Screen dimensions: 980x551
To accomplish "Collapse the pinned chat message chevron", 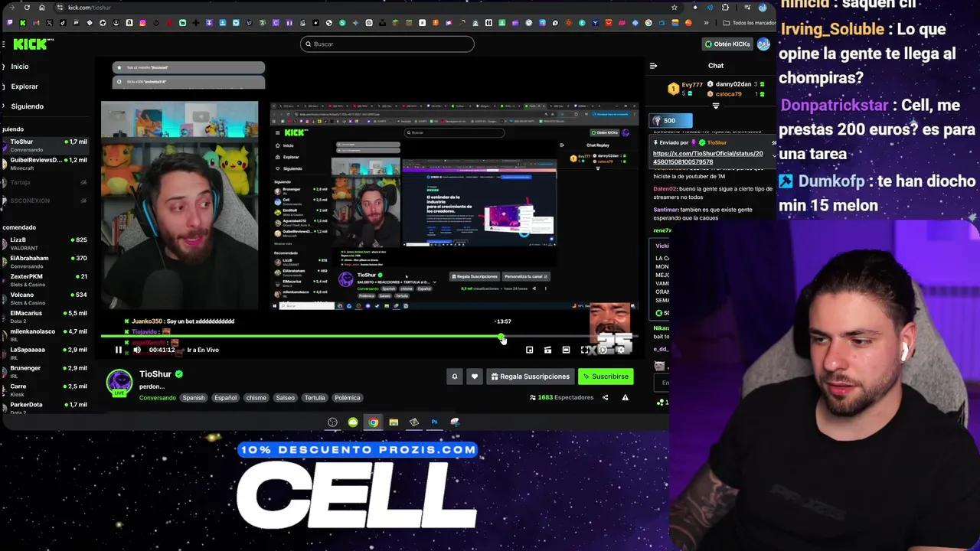I will [x=774, y=155].
